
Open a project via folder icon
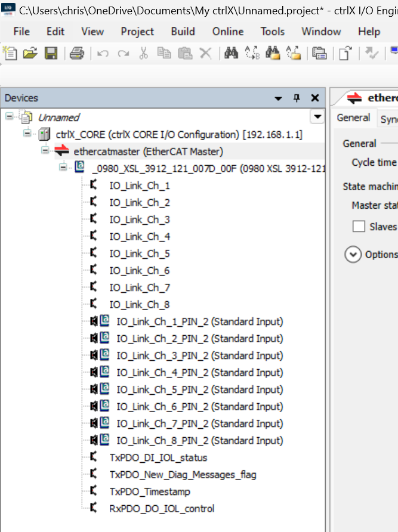coord(30,53)
